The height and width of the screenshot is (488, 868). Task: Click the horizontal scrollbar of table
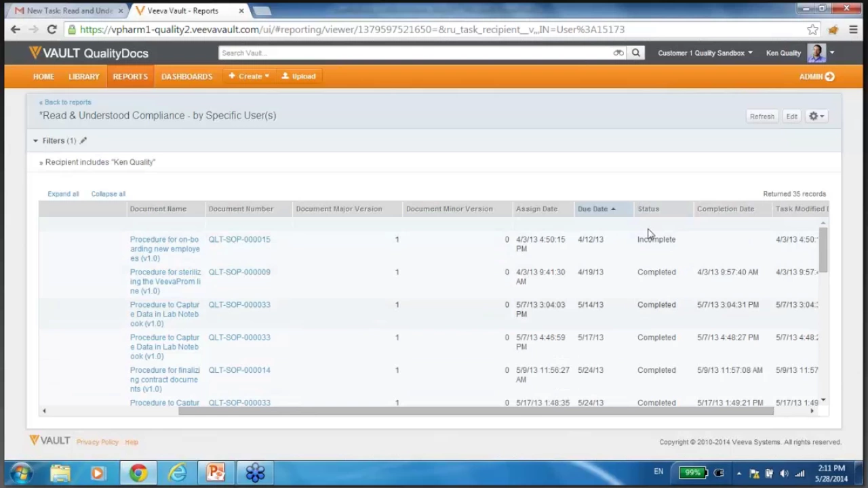pos(476,411)
